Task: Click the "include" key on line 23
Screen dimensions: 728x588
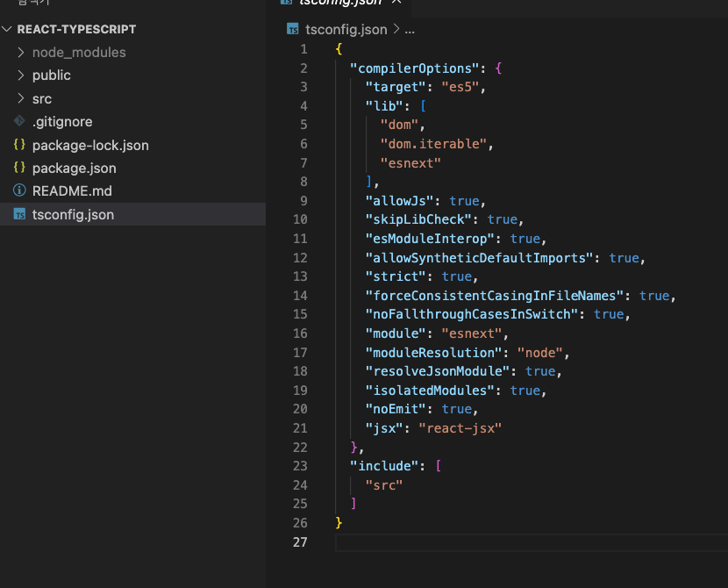Action: 384,466
